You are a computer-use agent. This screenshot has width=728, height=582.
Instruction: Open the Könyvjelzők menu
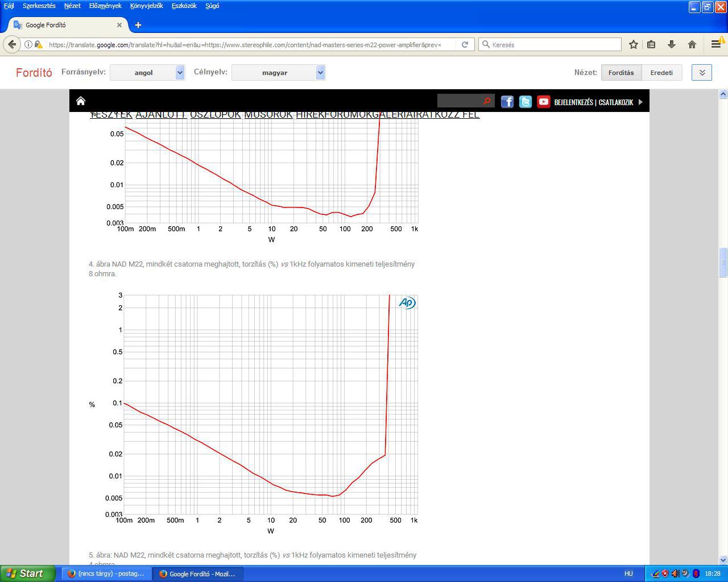146,6
